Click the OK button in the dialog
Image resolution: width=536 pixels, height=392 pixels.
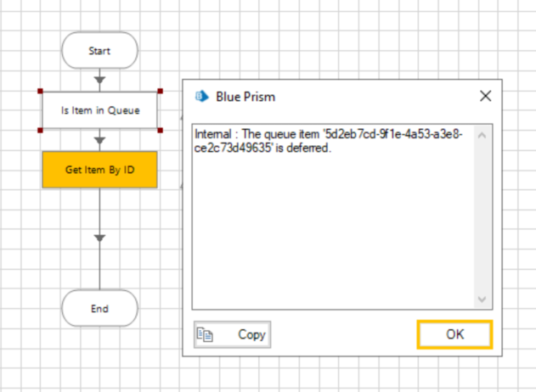454,334
